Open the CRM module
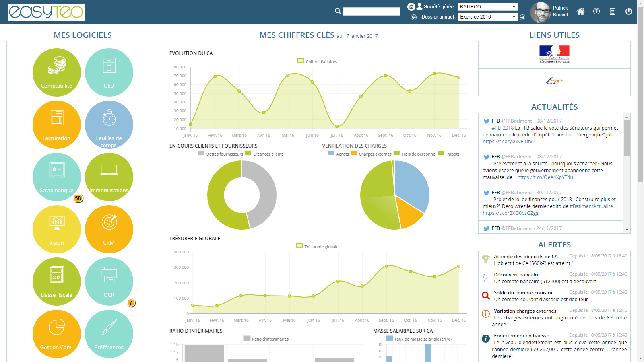 (x=109, y=229)
